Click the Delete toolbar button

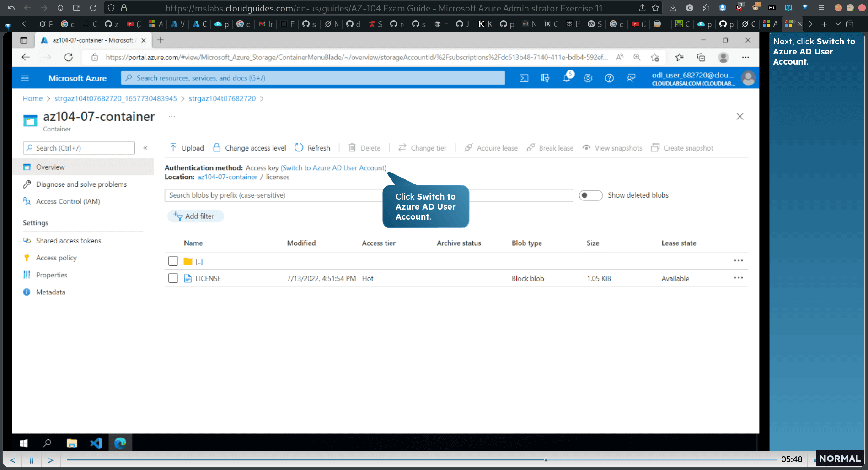tap(364, 148)
